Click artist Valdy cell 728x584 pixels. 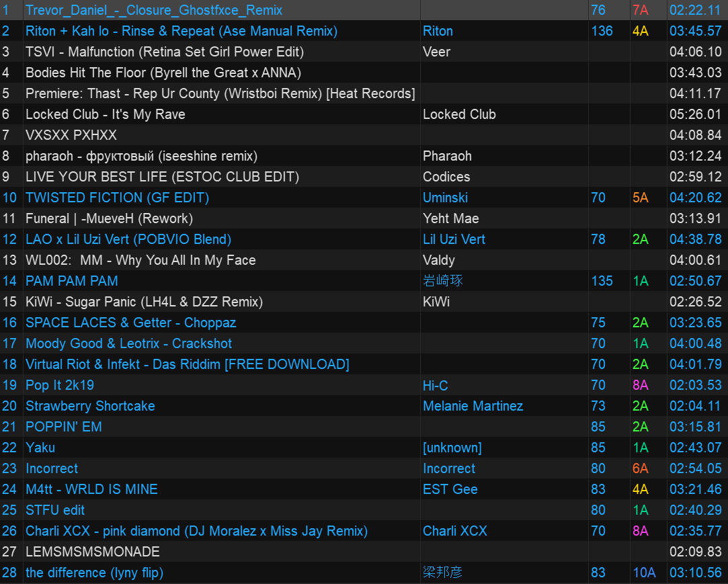439,260
